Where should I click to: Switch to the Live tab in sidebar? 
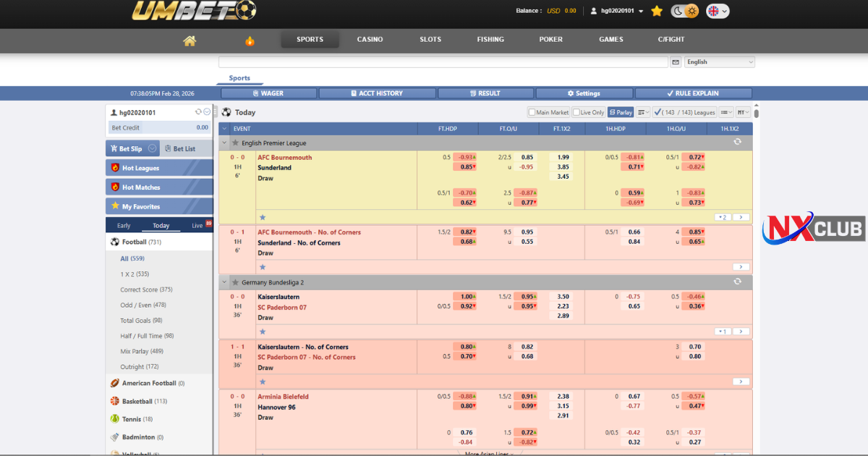click(197, 226)
